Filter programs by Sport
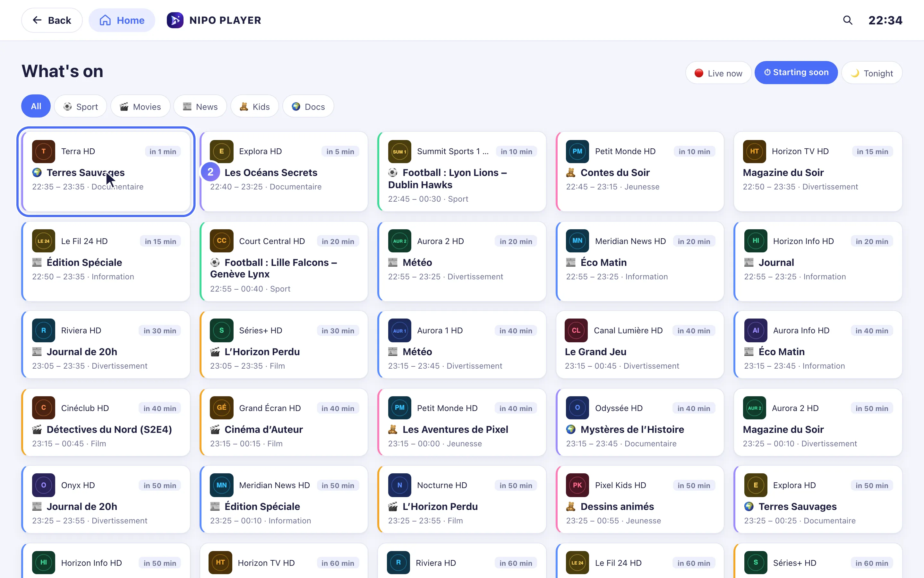 tap(81, 106)
